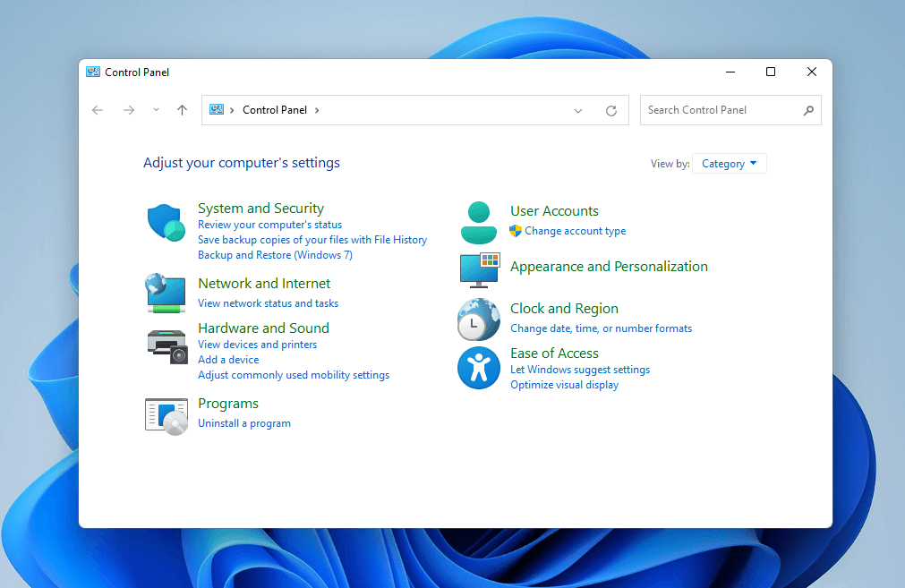Click Uninstall a program
This screenshot has width=905, height=588.
point(244,423)
